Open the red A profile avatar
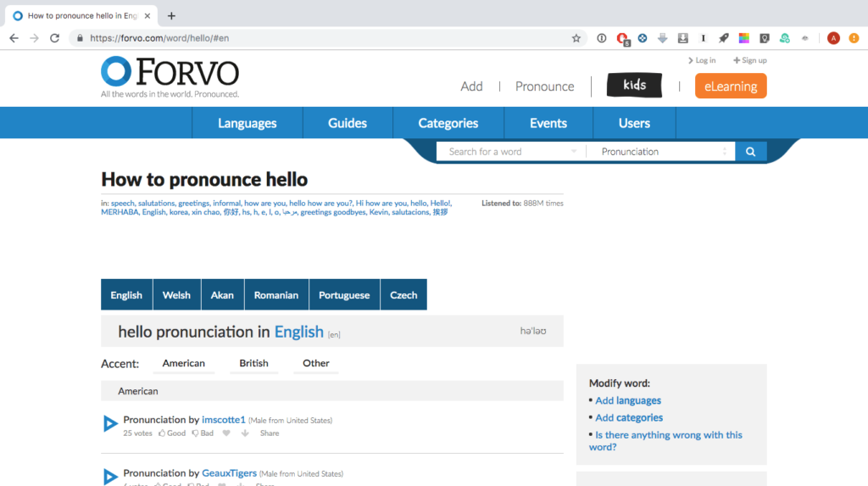Viewport: 868px width, 486px height. (833, 38)
